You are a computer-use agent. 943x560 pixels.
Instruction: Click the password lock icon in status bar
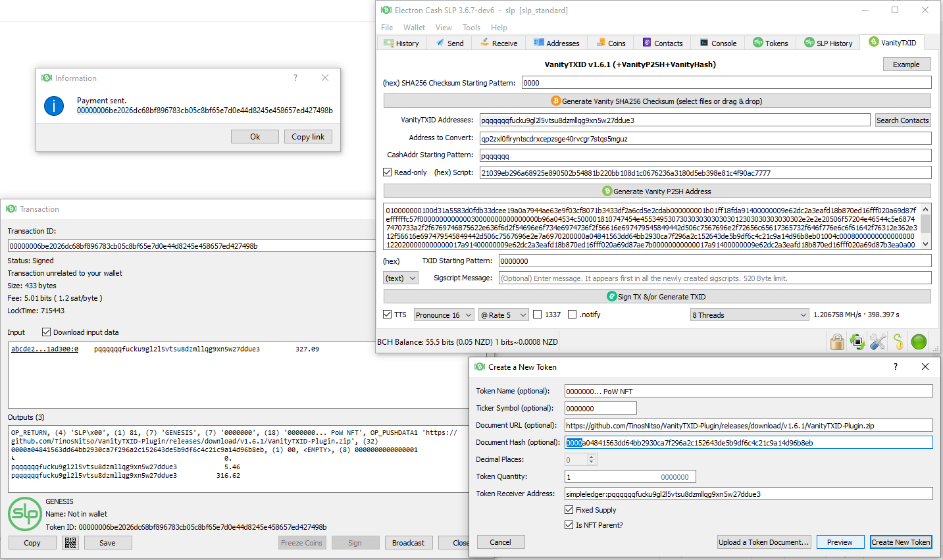pyautogui.click(x=837, y=342)
